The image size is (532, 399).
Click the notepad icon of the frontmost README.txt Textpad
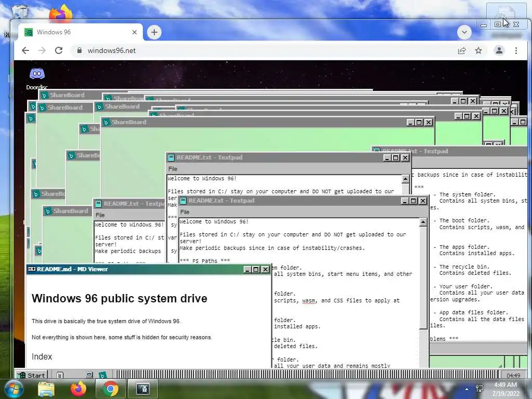183,201
